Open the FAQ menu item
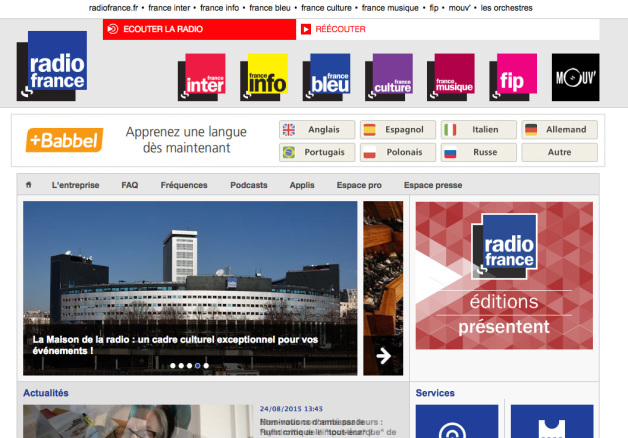The height and width of the screenshot is (438, 628). pyautogui.click(x=130, y=185)
